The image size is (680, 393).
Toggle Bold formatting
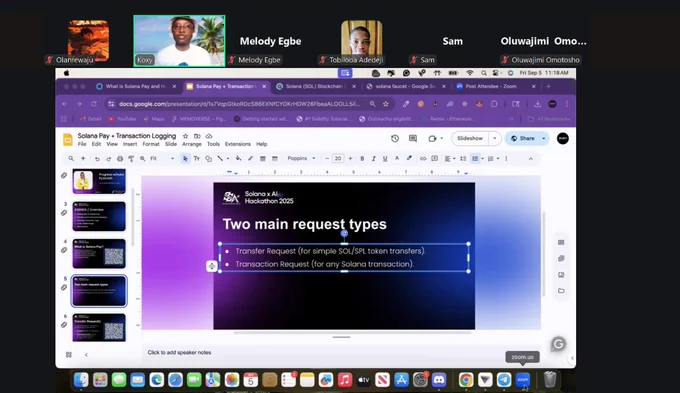tap(362, 159)
